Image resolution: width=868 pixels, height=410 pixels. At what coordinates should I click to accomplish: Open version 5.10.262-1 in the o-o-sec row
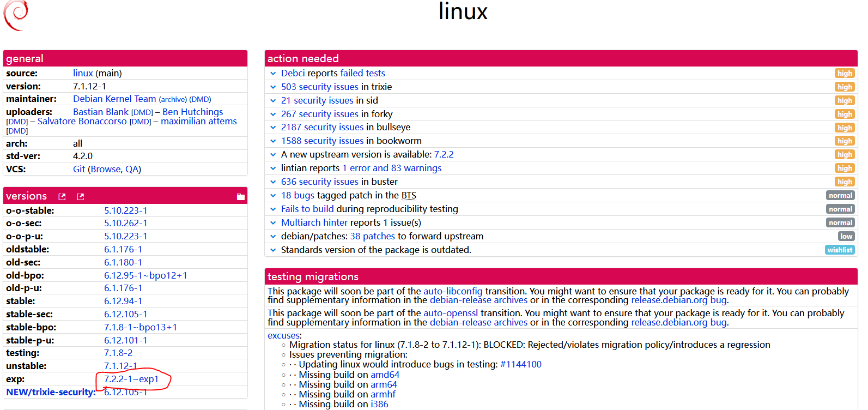coord(126,223)
